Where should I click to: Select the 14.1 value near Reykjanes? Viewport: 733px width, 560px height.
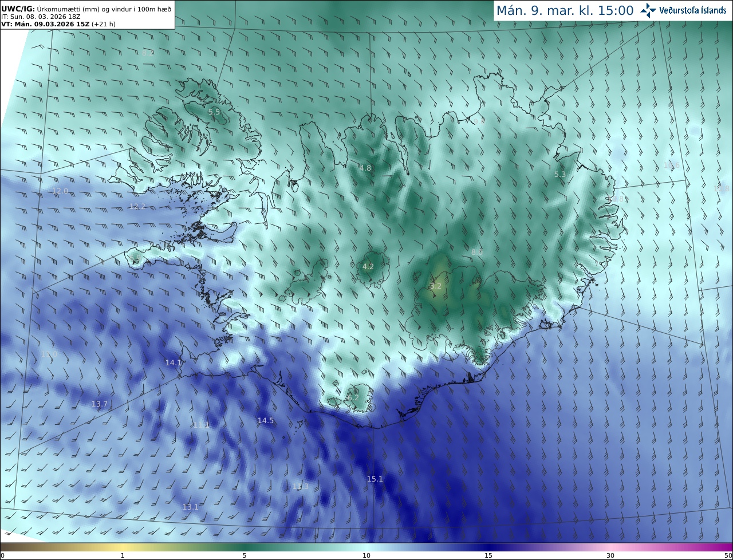tap(173, 362)
